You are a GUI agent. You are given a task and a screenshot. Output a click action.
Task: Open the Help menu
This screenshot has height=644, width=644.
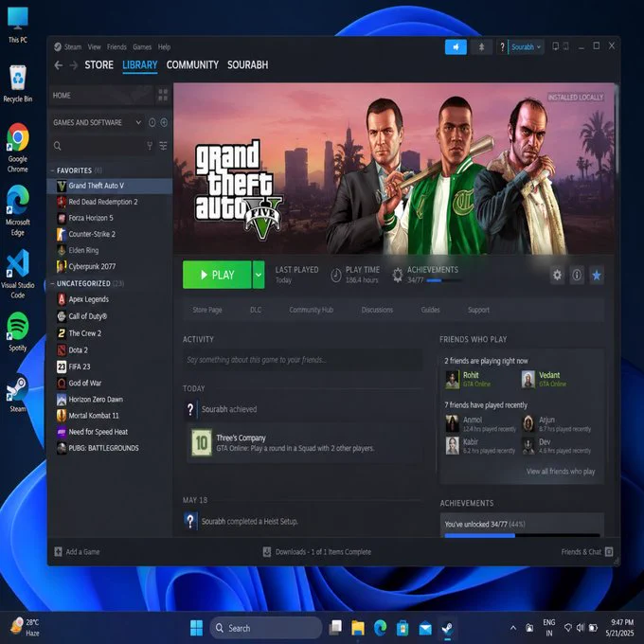click(164, 46)
